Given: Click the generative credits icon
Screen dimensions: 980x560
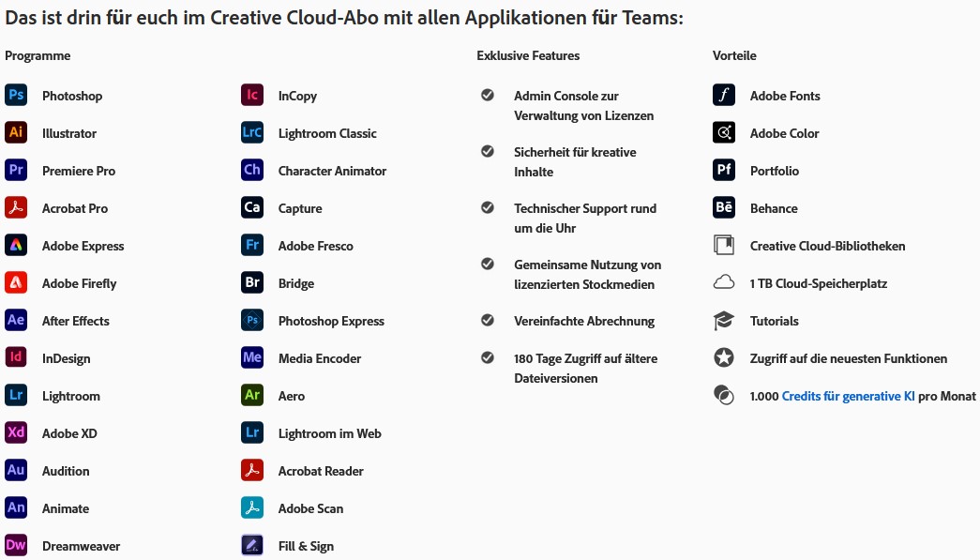Looking at the screenshot, I should click(x=724, y=395).
